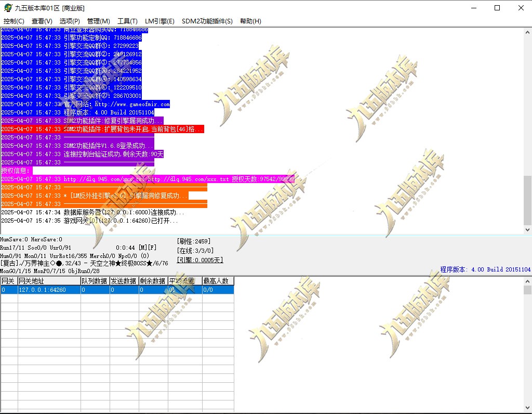Click the app icon in title bar
This screenshot has width=532, height=414.
[x=8, y=8]
